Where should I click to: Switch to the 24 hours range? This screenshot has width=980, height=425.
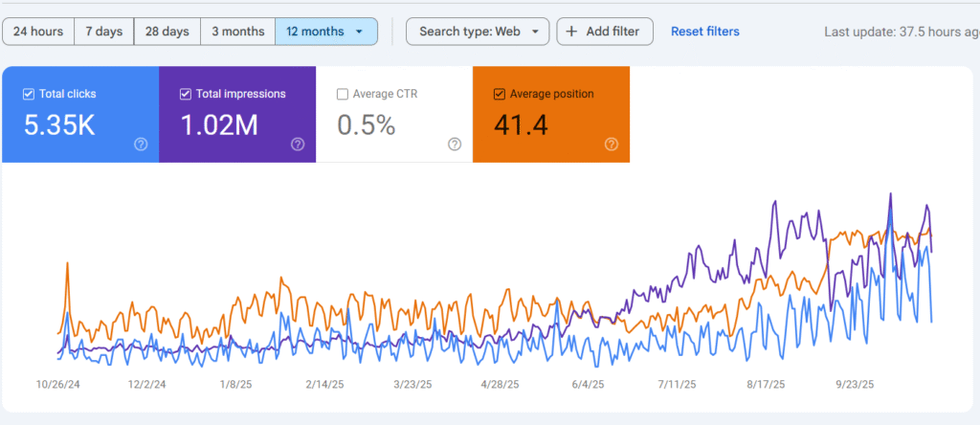pos(38,32)
